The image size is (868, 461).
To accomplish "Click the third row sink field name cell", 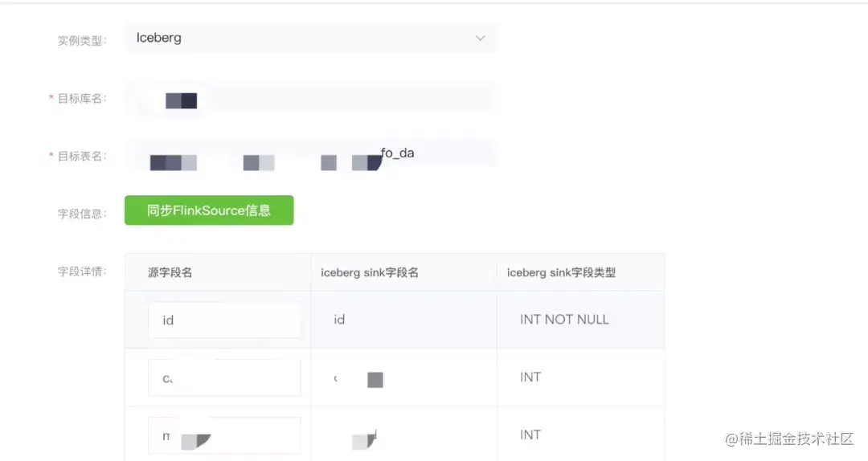I will (x=404, y=435).
